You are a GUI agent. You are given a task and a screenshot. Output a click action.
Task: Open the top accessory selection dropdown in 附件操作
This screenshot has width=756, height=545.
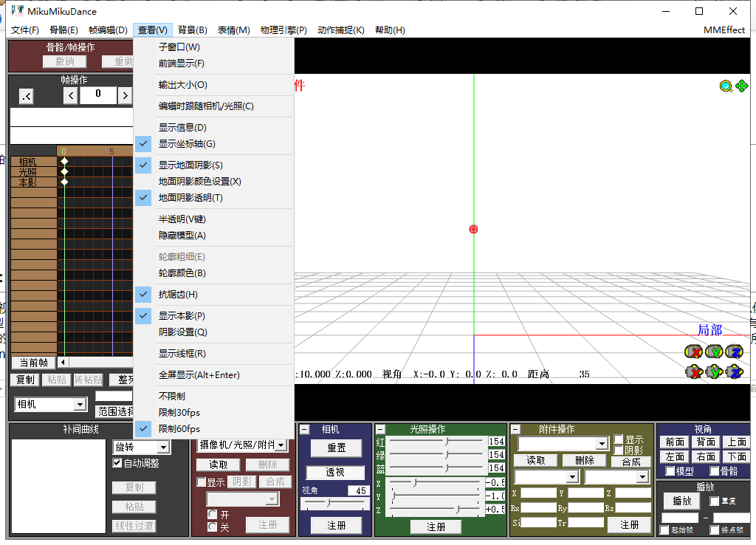pyautogui.click(x=602, y=443)
